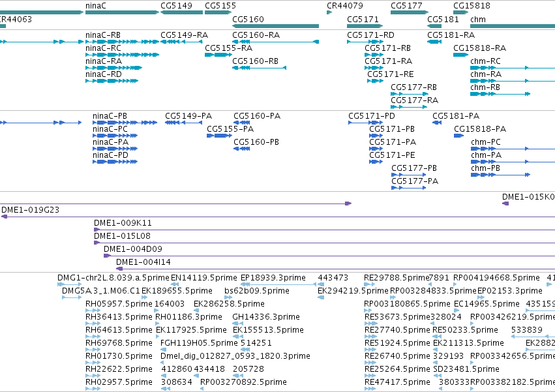Click the FGH119H05.5prime EST label
This screenshot has height=392, width=555.
(x=199, y=343)
